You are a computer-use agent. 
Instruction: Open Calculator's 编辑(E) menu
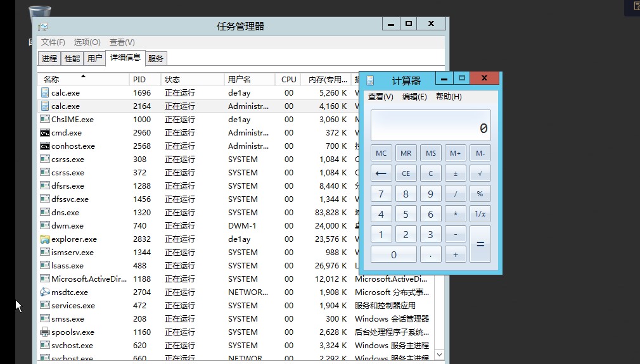(x=414, y=97)
